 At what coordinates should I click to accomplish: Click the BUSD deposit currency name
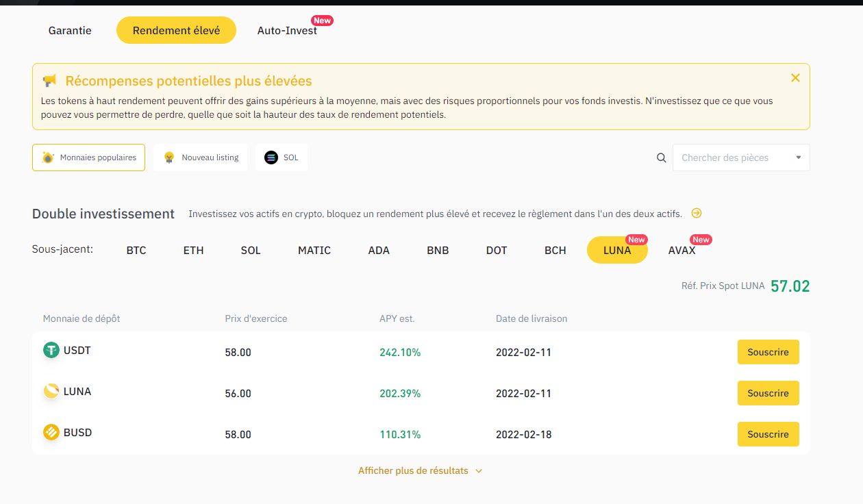tap(77, 433)
